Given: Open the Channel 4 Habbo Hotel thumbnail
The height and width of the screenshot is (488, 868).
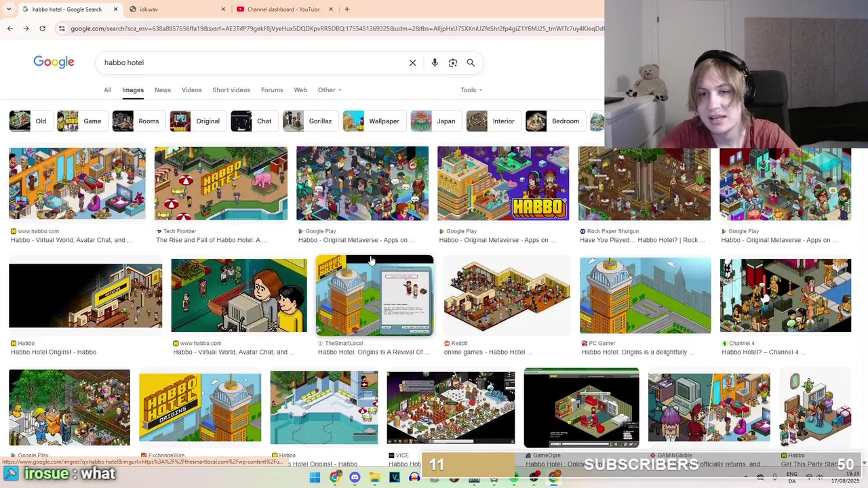Looking at the screenshot, I should tap(785, 296).
